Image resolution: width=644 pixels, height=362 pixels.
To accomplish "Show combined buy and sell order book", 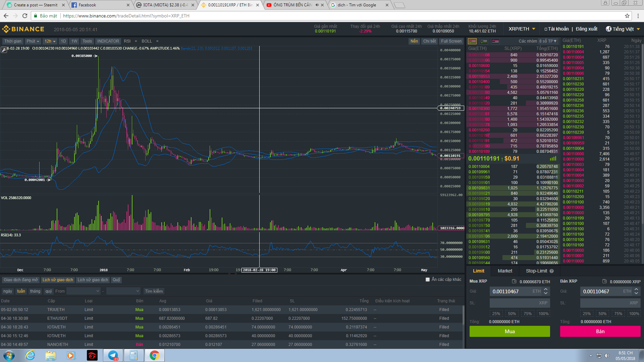I will (x=472, y=41).
